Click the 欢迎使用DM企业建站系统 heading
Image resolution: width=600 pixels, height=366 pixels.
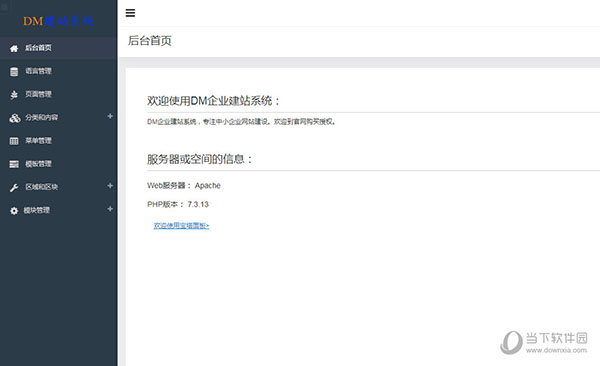pyautogui.click(x=214, y=101)
